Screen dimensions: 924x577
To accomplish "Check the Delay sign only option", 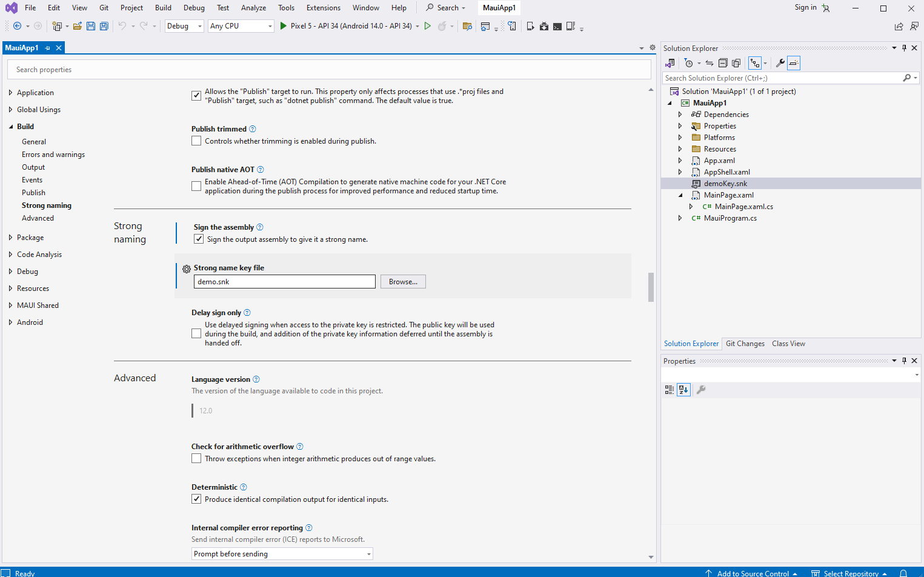I will [196, 334].
